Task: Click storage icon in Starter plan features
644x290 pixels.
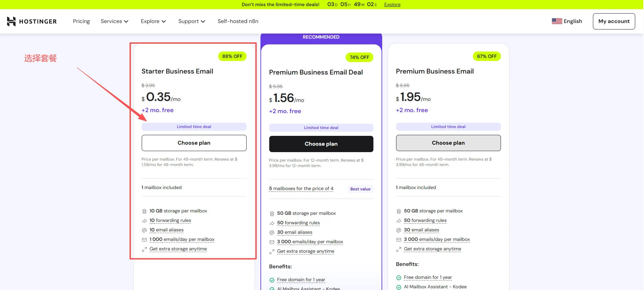Action: 144,211
